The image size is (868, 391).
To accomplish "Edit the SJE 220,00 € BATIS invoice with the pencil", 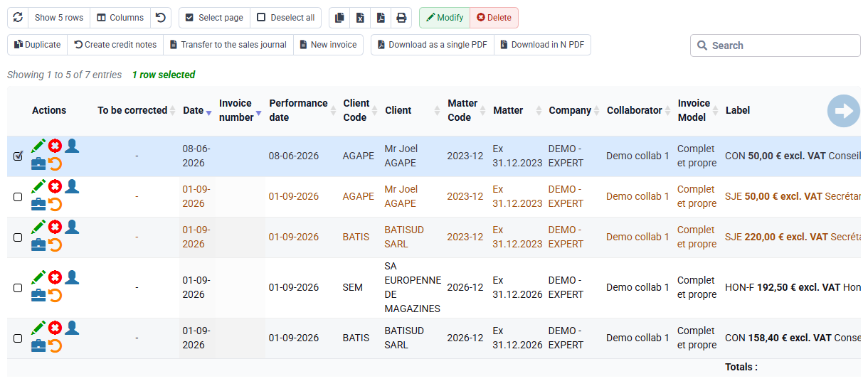I will click(x=38, y=227).
